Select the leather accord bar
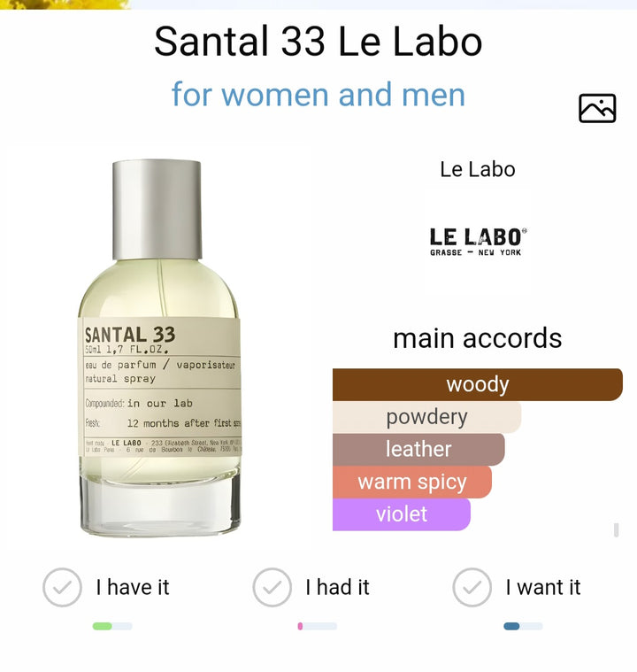This screenshot has height=672, width=637. (418, 450)
